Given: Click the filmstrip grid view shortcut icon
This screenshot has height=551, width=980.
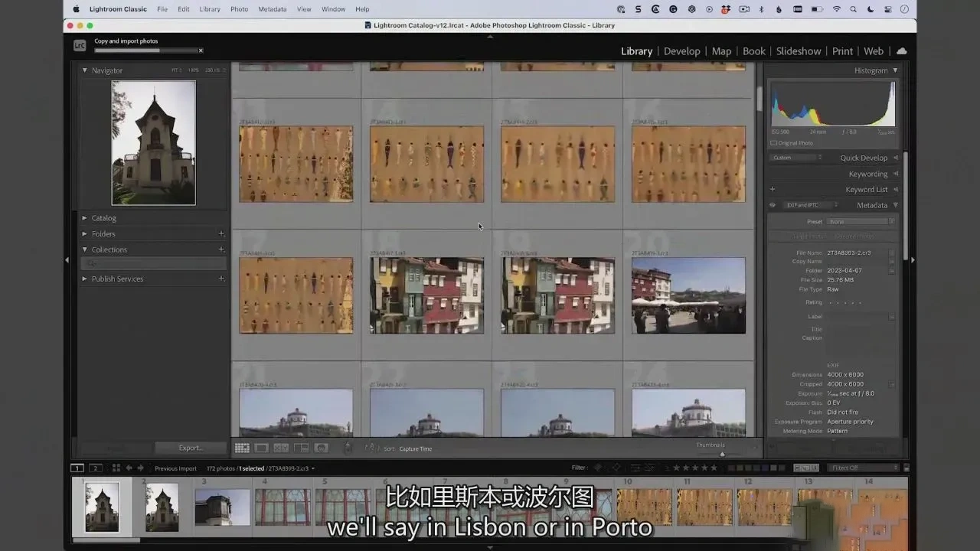Looking at the screenshot, I should [116, 468].
